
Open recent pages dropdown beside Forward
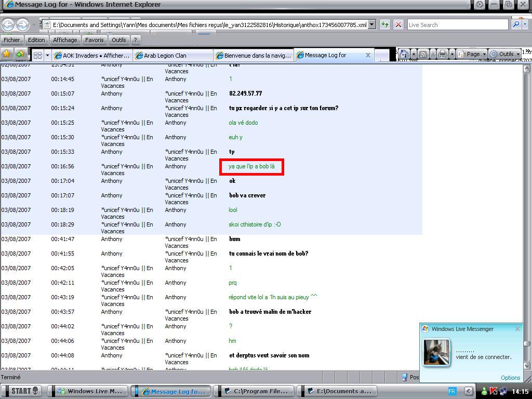point(34,24)
